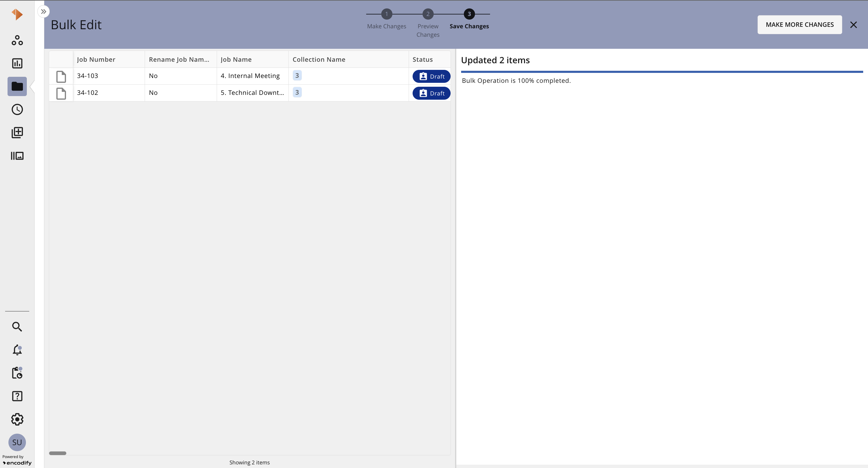Click collection tag 3 in 34-103 row
The width and height of the screenshot is (868, 468).
point(297,75)
